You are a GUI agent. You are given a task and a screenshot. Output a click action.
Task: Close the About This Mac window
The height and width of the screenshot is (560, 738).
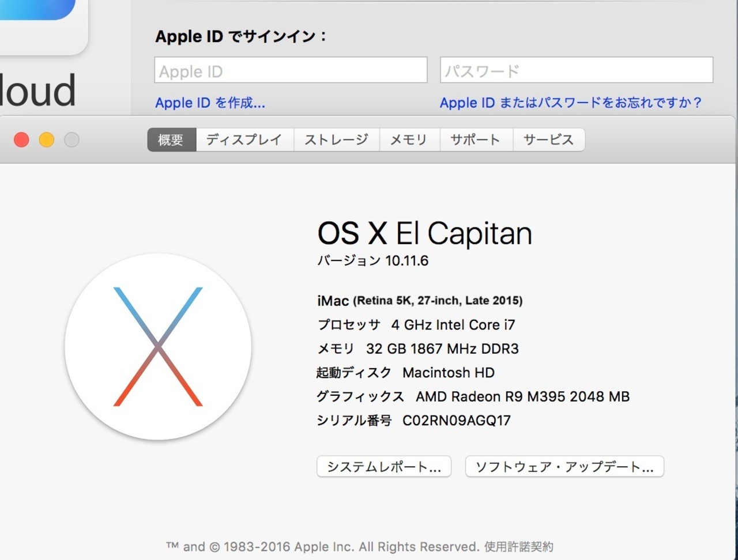[x=21, y=140]
